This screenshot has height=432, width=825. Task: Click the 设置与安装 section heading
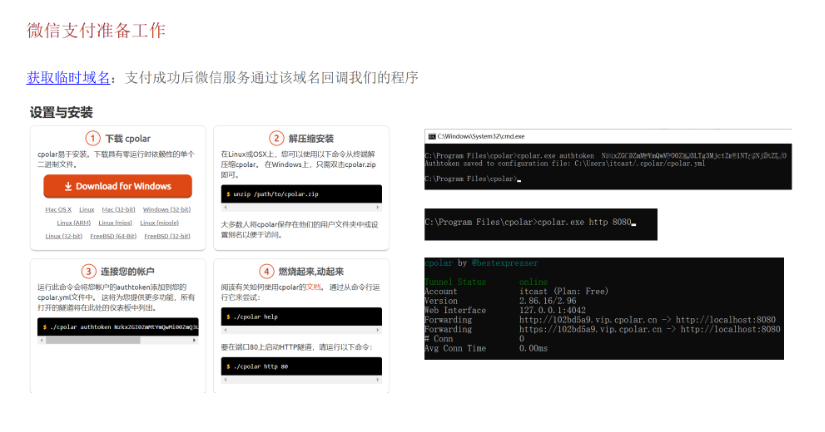click(x=61, y=112)
